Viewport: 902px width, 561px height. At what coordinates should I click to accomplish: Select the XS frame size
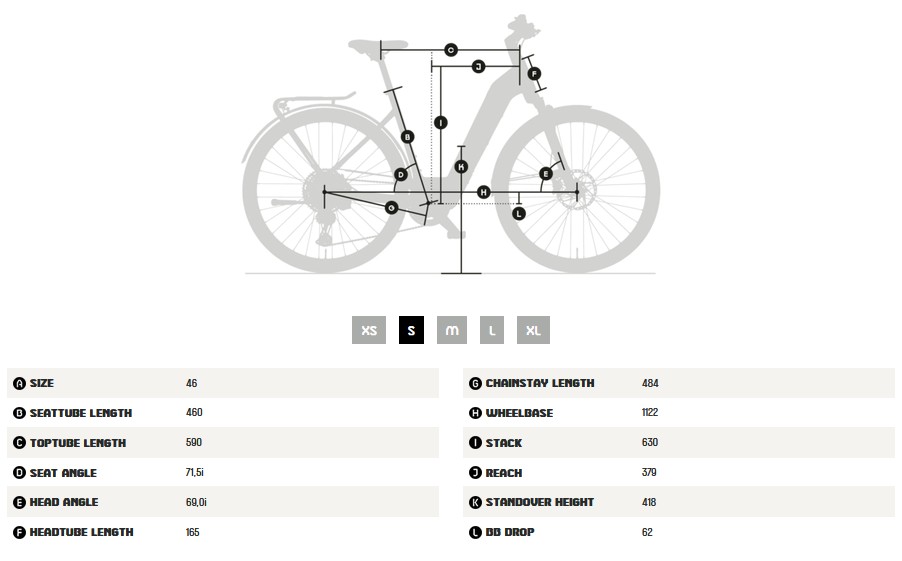(369, 330)
